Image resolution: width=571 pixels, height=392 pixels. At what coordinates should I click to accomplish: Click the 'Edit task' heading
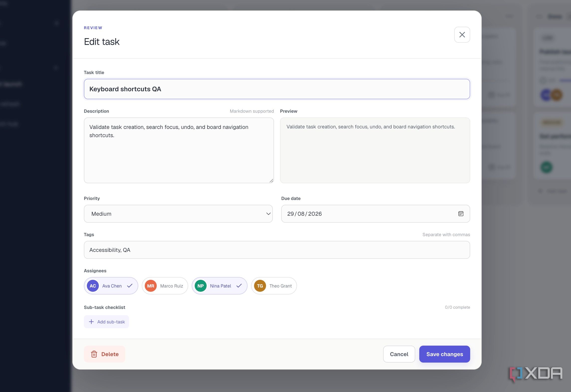point(102,42)
